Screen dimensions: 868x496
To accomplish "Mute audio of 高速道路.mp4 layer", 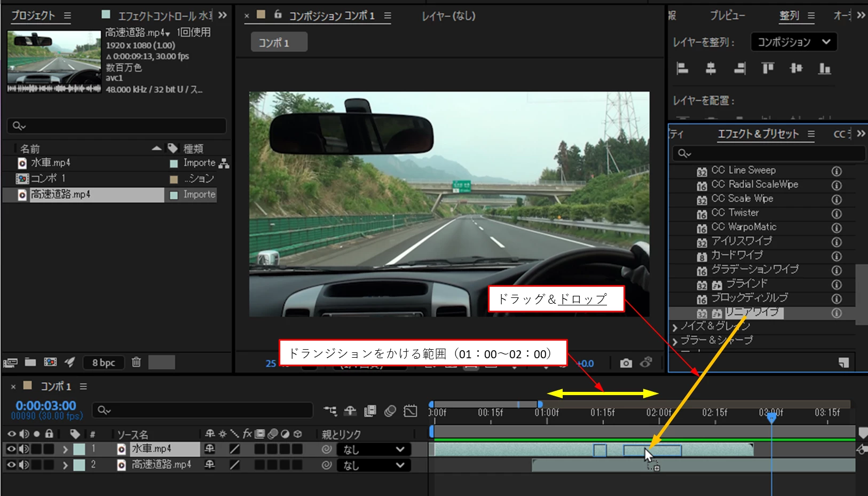I will (x=24, y=465).
